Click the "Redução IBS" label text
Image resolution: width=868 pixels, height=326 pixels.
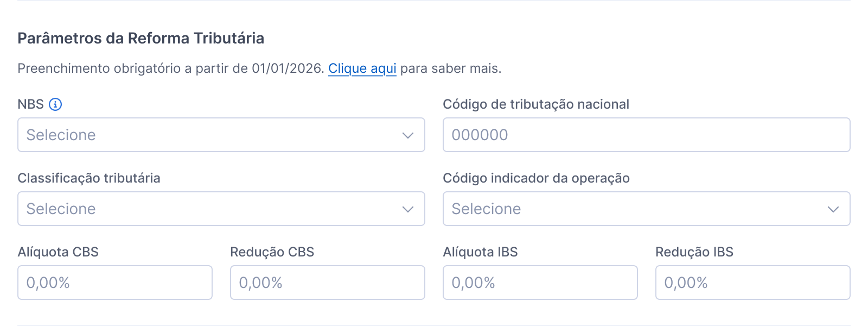coord(694,252)
